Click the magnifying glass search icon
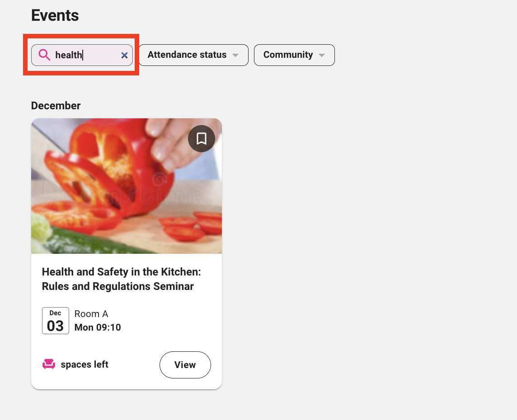517x420 pixels. click(x=44, y=55)
